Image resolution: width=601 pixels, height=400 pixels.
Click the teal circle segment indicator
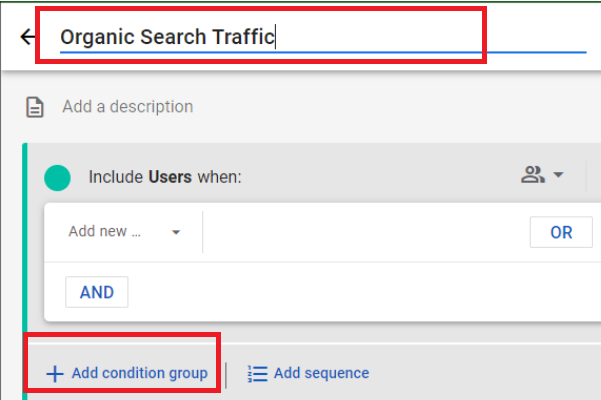click(57, 178)
